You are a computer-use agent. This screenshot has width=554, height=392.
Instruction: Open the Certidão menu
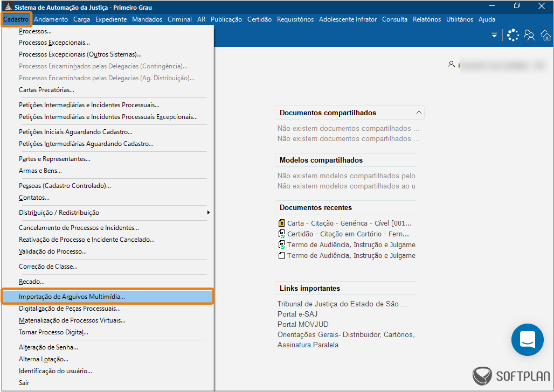(x=259, y=19)
